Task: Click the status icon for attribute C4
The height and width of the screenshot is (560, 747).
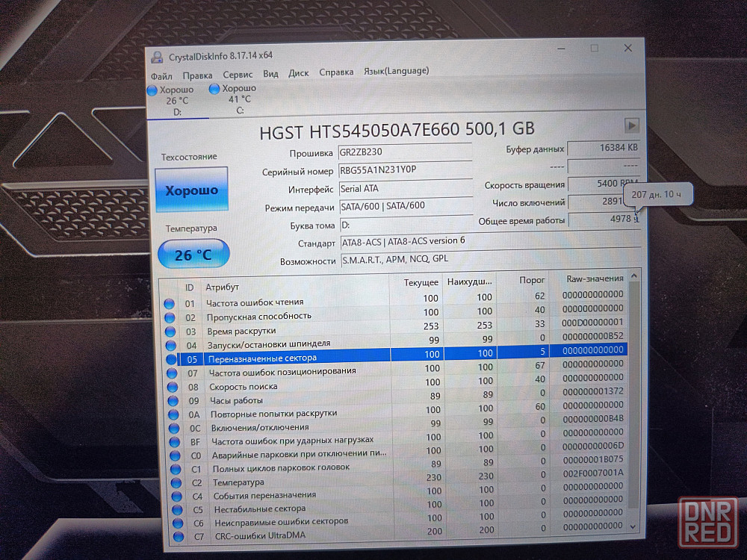Action: tap(177, 497)
